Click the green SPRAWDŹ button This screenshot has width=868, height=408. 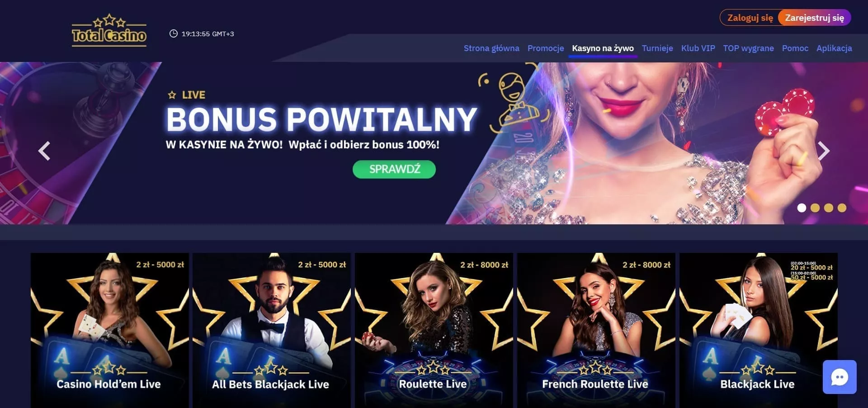coord(394,169)
